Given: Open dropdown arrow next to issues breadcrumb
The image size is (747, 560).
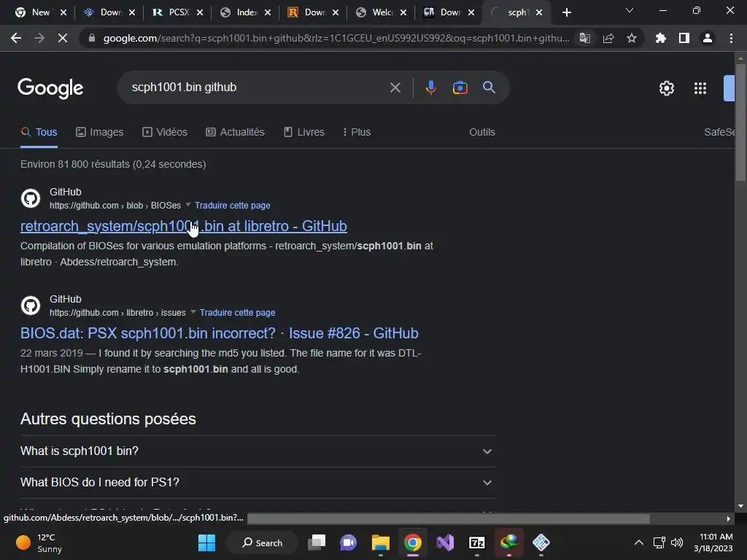Looking at the screenshot, I should [193, 312].
